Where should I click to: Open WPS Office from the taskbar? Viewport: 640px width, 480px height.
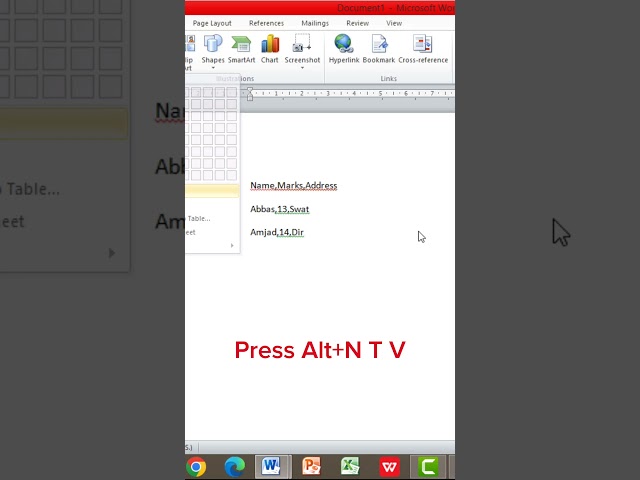389,467
